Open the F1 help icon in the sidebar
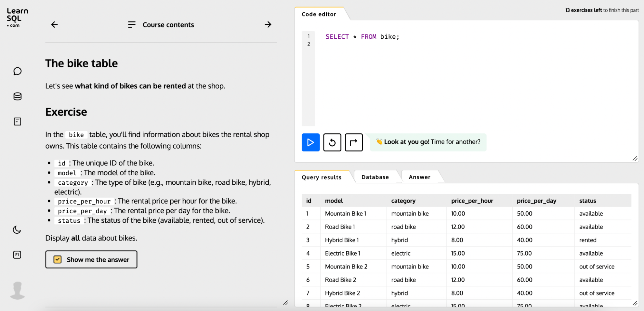This screenshot has height=311, width=644. click(x=17, y=255)
